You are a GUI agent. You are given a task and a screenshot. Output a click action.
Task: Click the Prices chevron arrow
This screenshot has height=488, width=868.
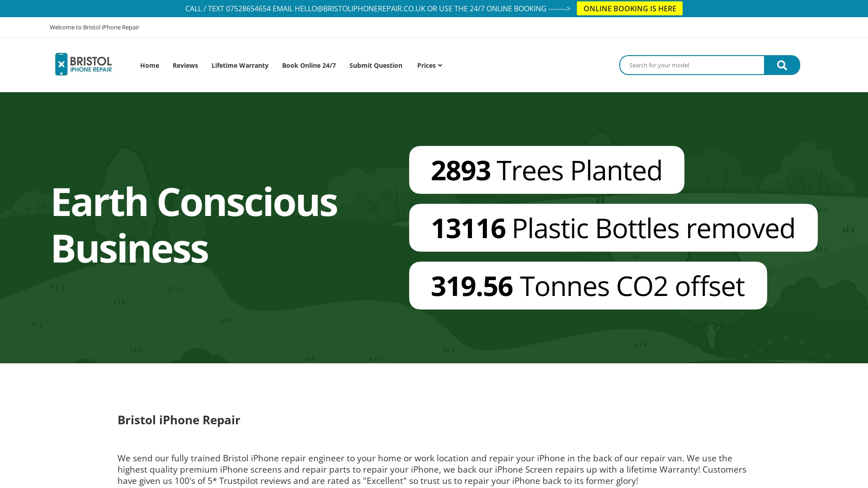440,66
